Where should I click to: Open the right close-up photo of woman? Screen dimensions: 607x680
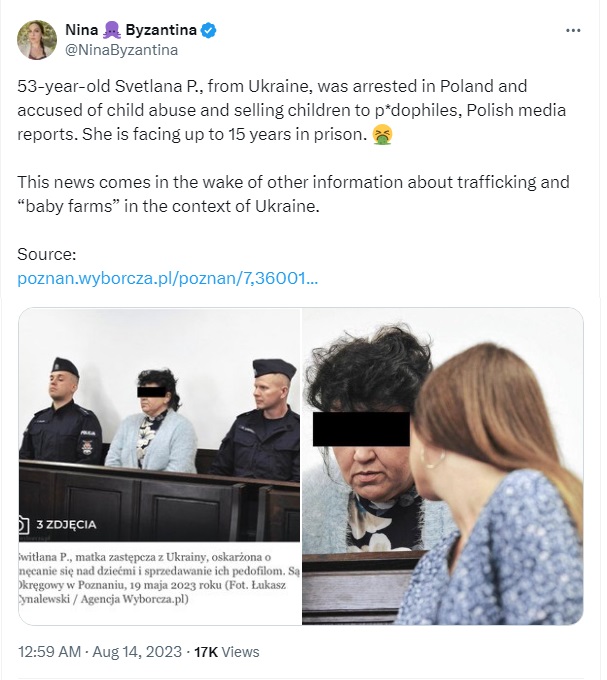(443, 466)
